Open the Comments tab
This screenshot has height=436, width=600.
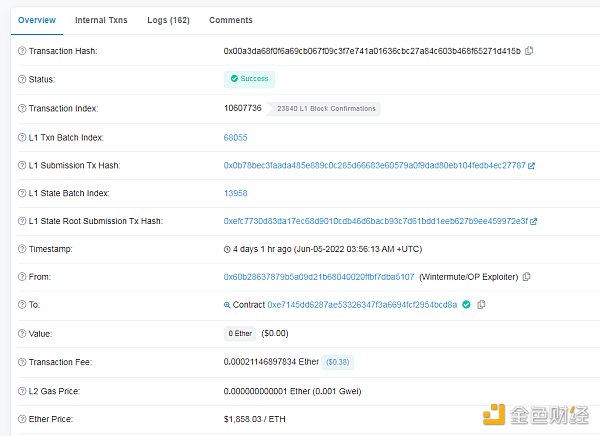(x=231, y=20)
